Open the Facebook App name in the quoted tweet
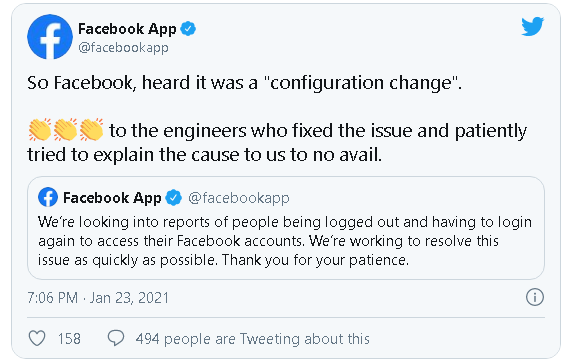The image size is (566, 363). [x=112, y=198]
